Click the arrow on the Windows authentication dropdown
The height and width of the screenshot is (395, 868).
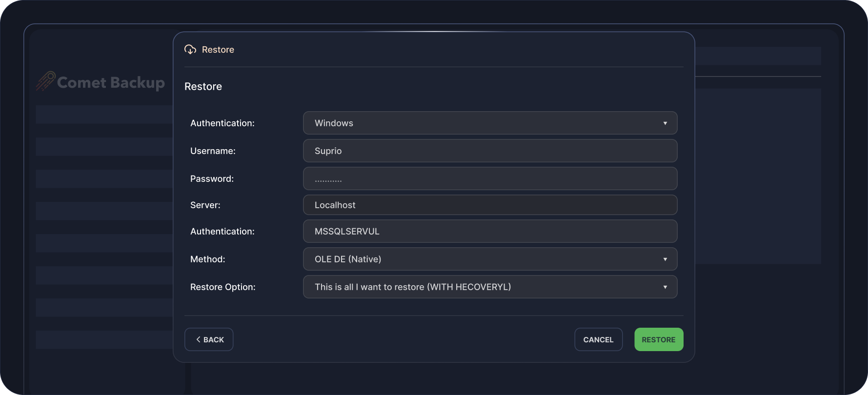coord(665,123)
